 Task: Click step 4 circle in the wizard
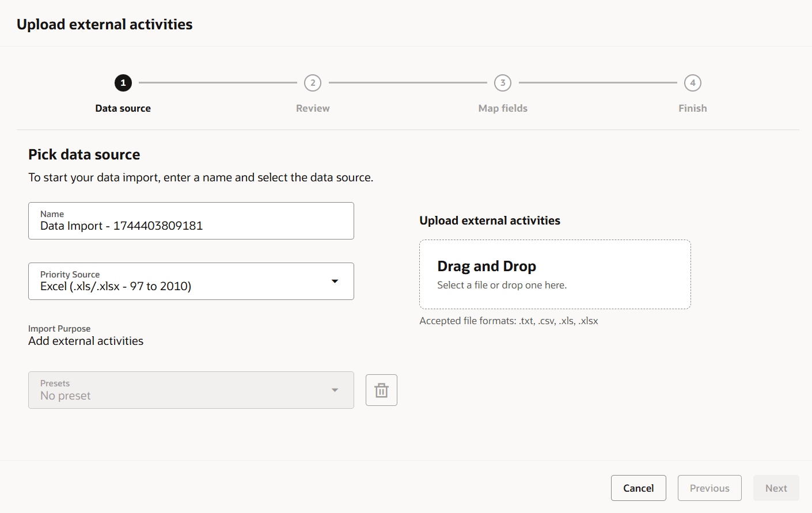tap(693, 83)
